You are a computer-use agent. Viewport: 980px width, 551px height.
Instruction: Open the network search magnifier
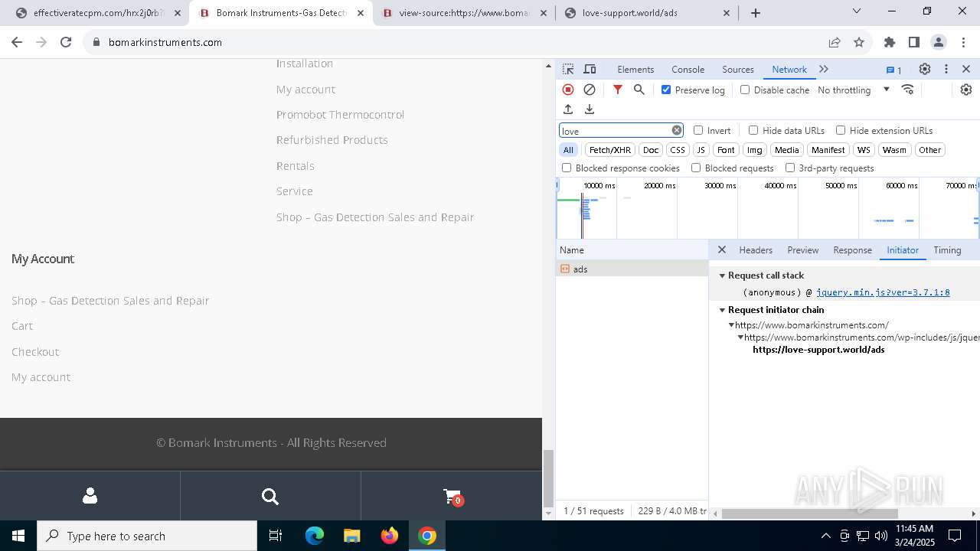pyautogui.click(x=639, y=90)
